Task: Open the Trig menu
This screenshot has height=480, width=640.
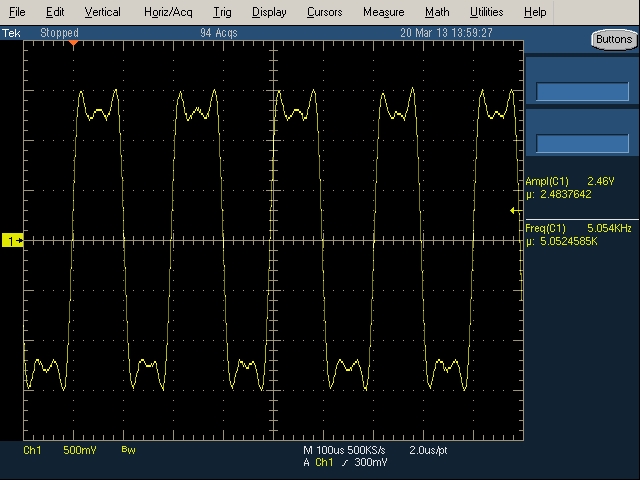Action: click(x=222, y=12)
